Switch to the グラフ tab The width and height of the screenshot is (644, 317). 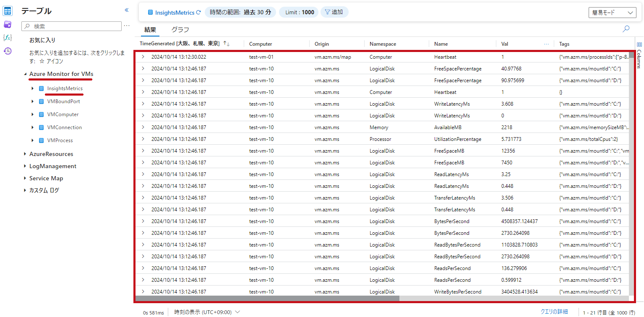tap(180, 30)
